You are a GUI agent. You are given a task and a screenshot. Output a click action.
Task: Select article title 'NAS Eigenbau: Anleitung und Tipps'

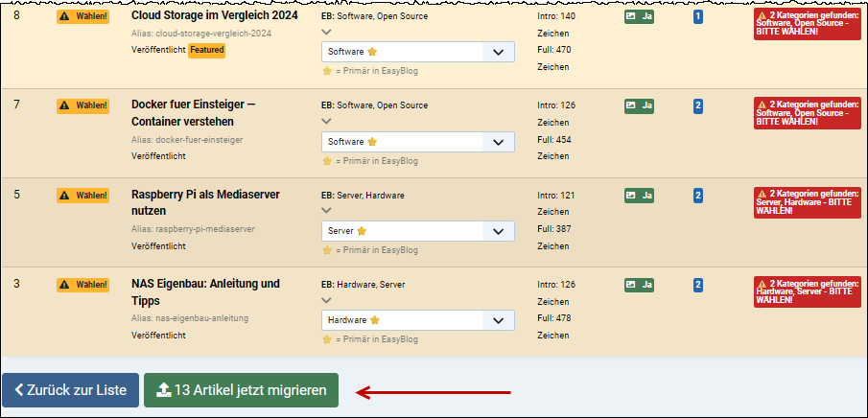point(205,291)
